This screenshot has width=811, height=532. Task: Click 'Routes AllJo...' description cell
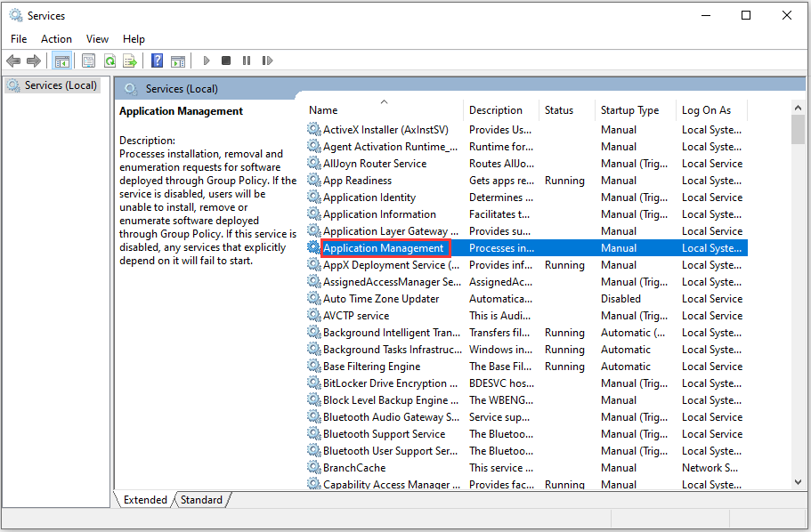[x=501, y=164]
